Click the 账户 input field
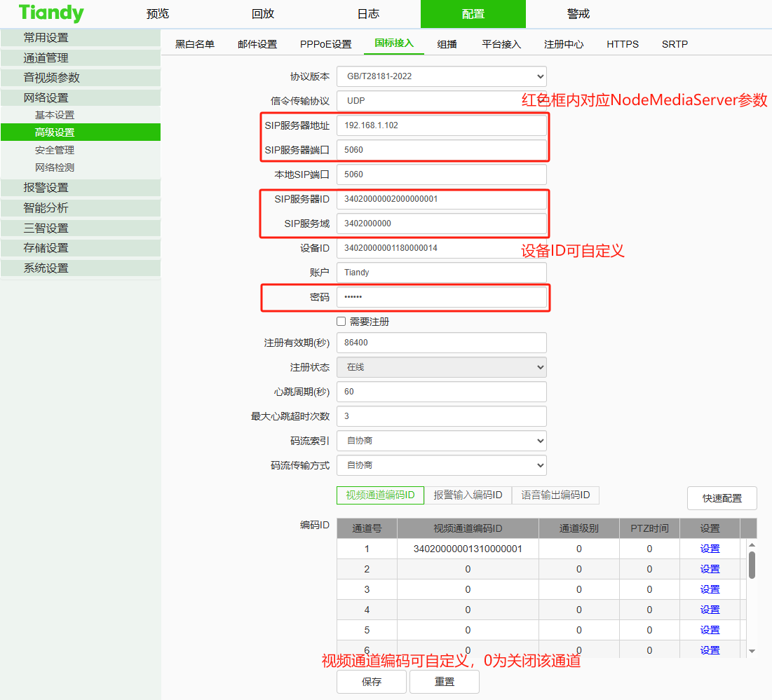 pos(442,273)
